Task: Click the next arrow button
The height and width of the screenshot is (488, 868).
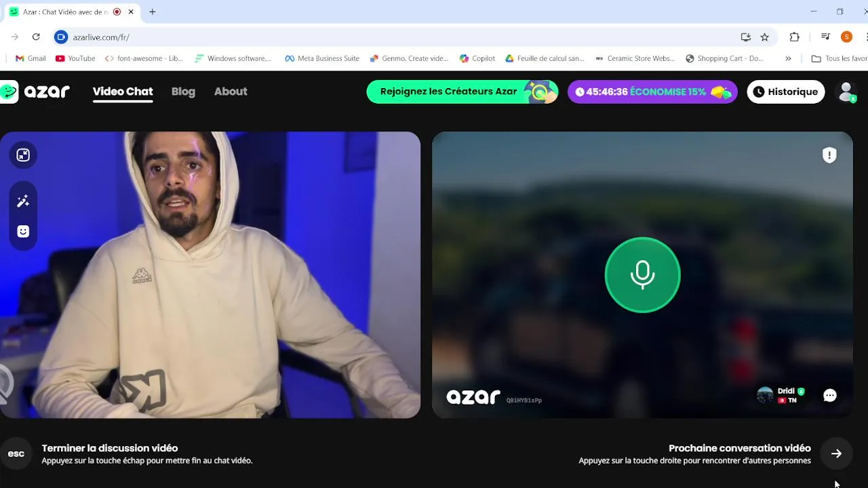Action: pyautogui.click(x=836, y=454)
